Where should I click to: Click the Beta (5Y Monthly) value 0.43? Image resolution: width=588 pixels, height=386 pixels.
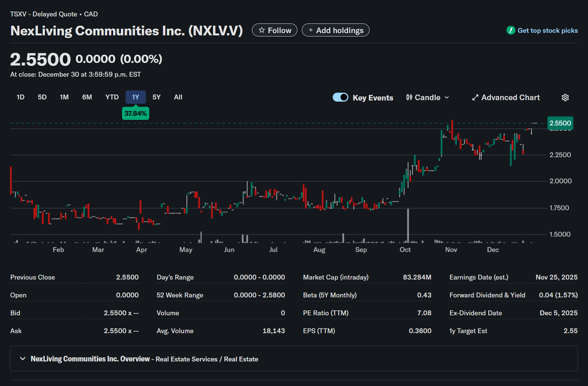(424, 295)
